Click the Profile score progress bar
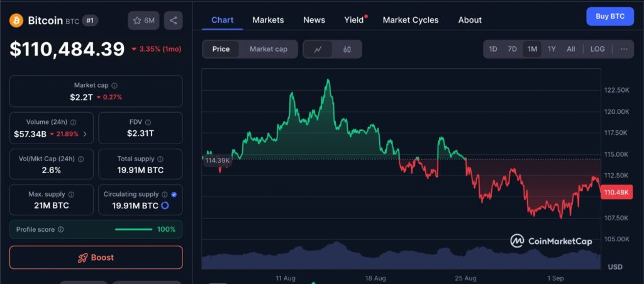 133,229
